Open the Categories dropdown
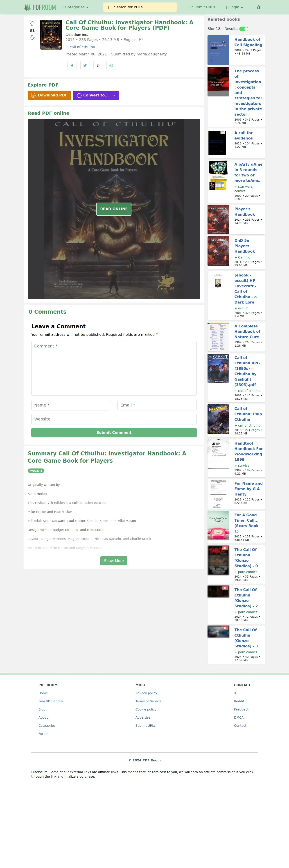This screenshot has width=289, height=868. click(x=75, y=7)
